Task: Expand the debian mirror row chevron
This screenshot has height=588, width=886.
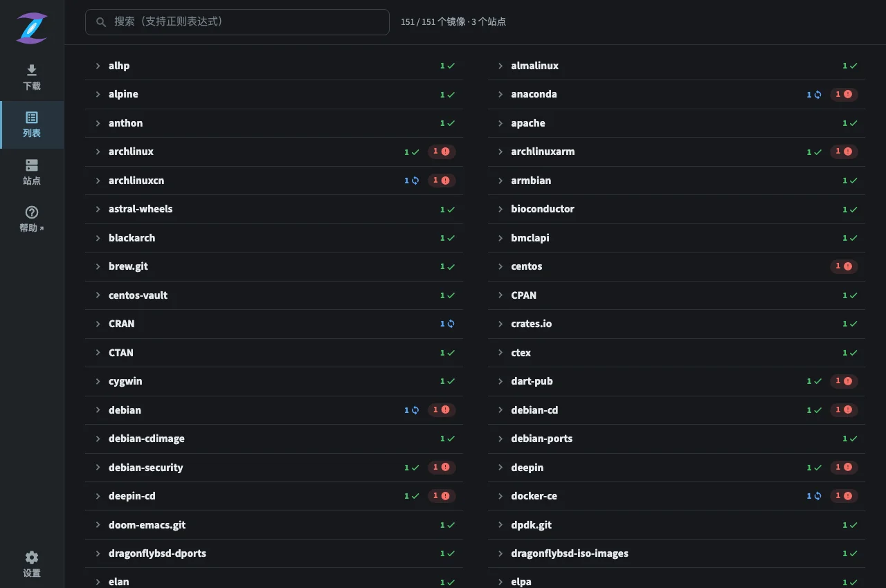Action: (x=98, y=410)
